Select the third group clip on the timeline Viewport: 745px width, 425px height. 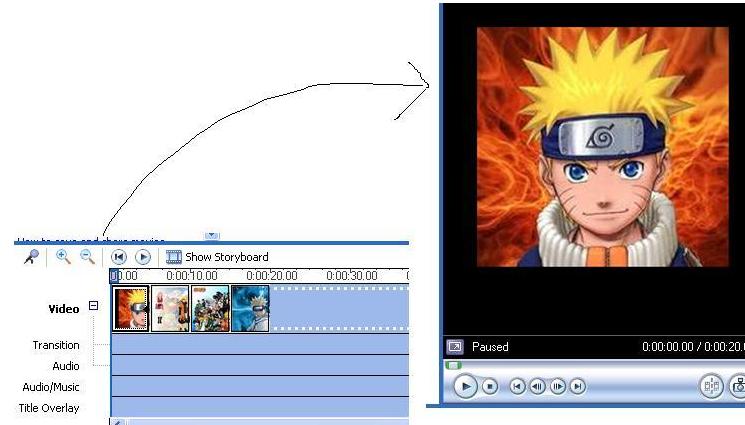(210, 308)
